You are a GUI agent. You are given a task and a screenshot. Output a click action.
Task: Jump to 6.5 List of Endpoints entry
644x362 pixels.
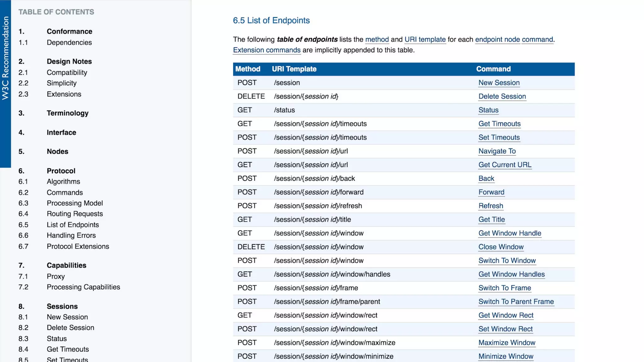pos(73,225)
